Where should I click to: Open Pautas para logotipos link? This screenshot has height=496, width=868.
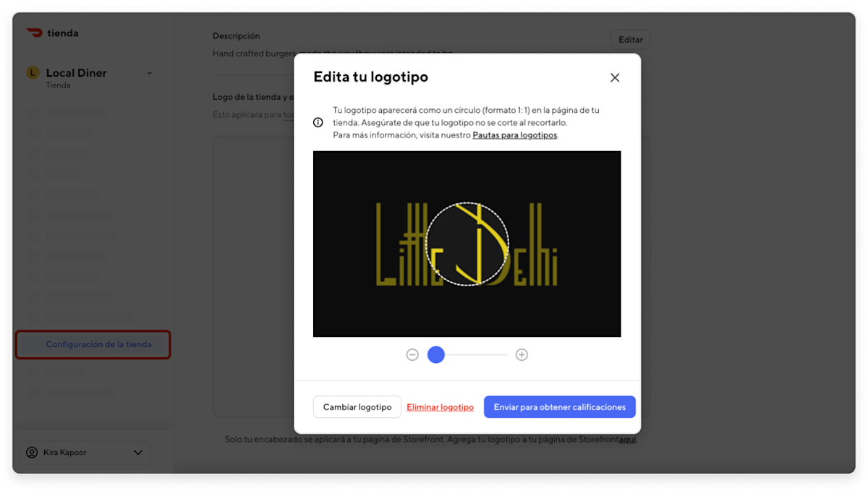point(515,135)
